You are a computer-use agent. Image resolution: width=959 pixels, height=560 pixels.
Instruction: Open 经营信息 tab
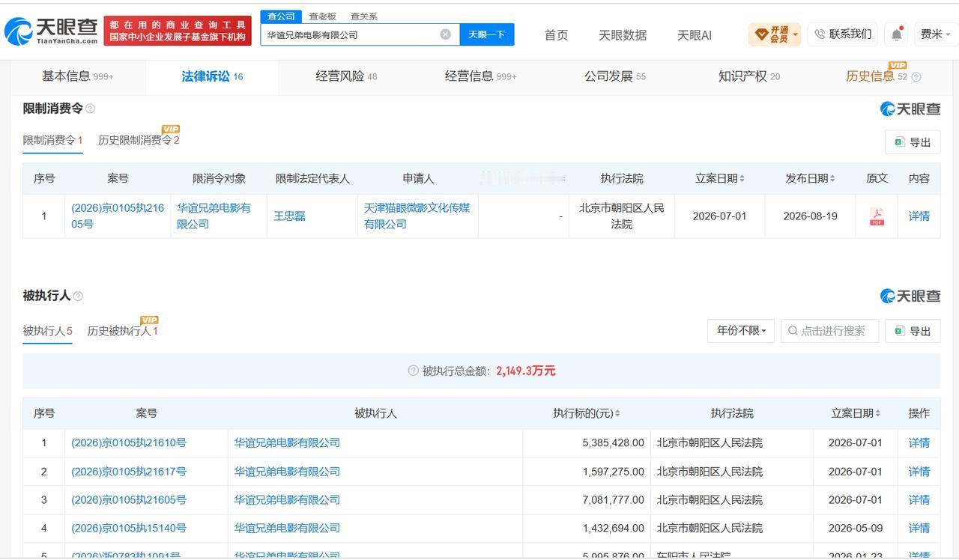(x=480, y=76)
